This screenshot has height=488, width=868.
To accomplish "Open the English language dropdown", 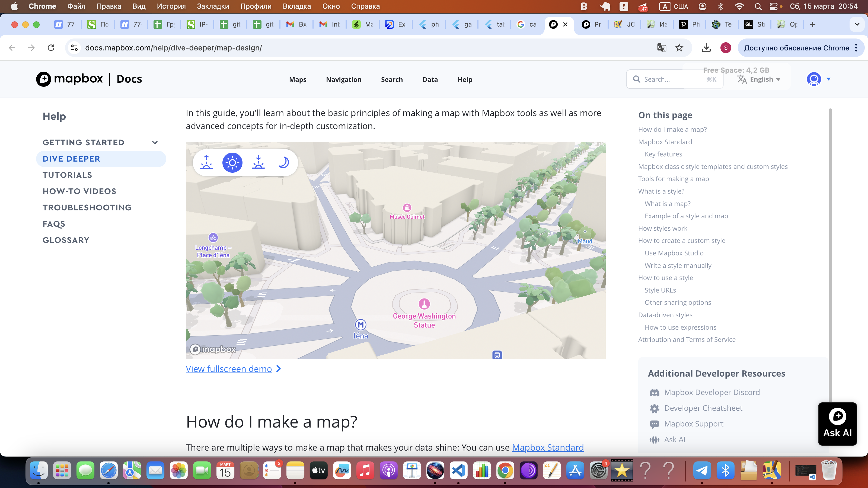I will 758,79.
